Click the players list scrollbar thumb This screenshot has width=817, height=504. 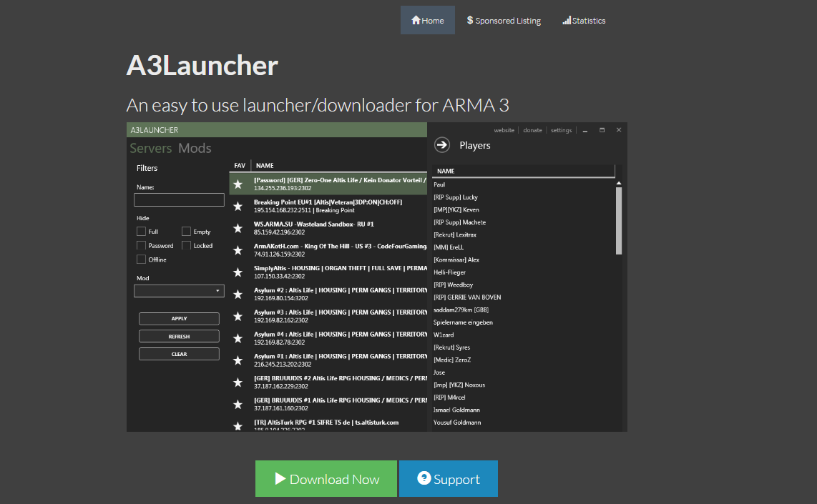coord(619,221)
